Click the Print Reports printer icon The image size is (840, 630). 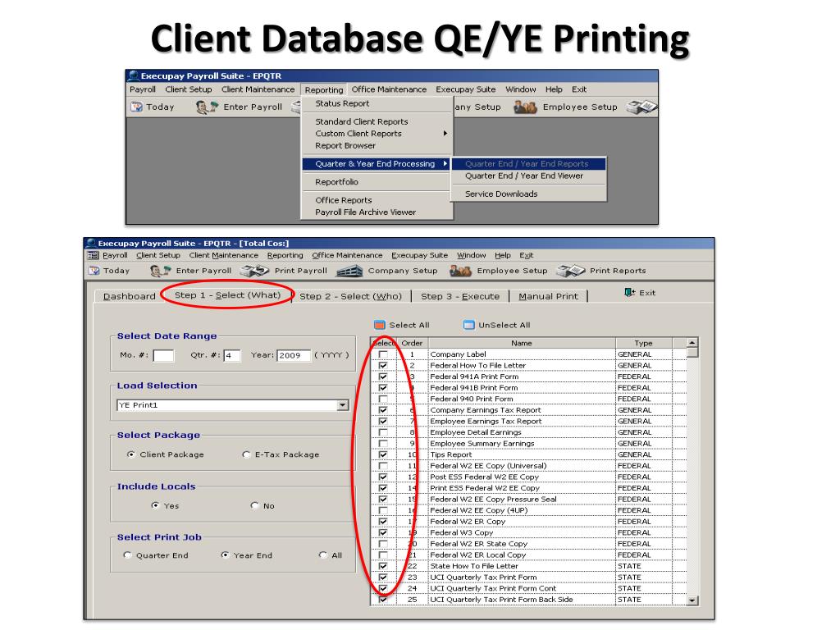pyautogui.click(x=571, y=271)
